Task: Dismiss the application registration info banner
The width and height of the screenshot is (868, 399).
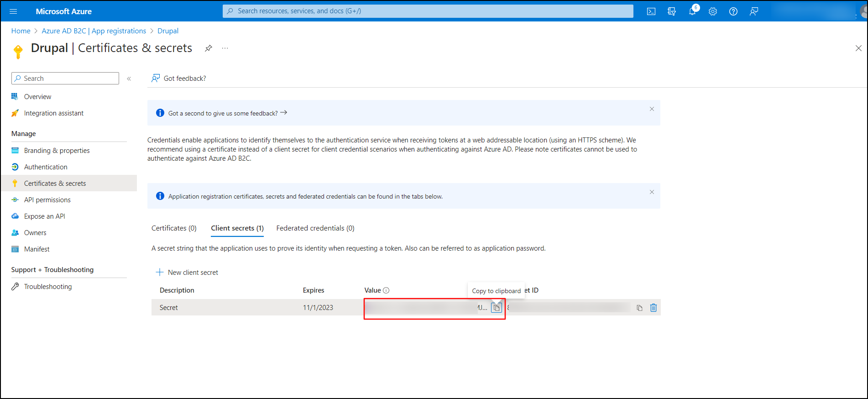Action: coord(652,192)
